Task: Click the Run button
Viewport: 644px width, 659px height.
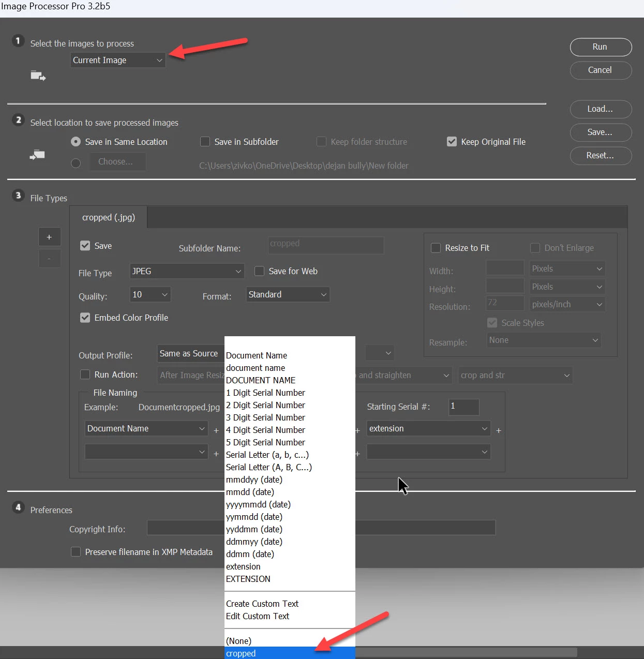Action: click(601, 47)
